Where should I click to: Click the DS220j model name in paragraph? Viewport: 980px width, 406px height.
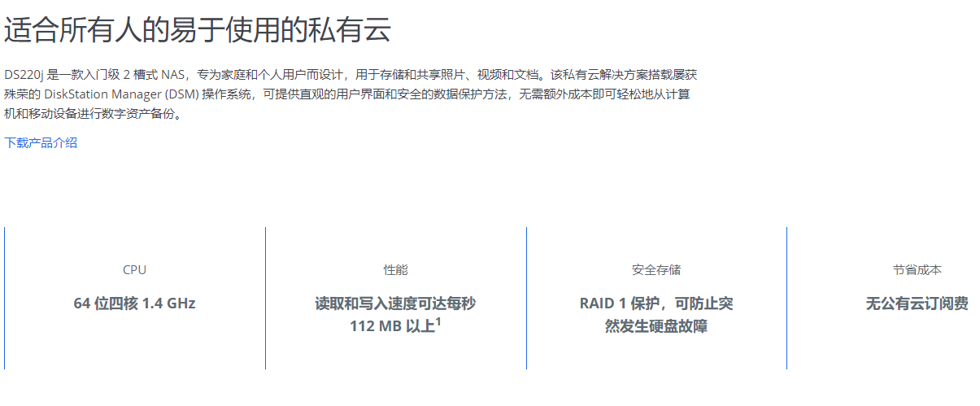pos(24,74)
